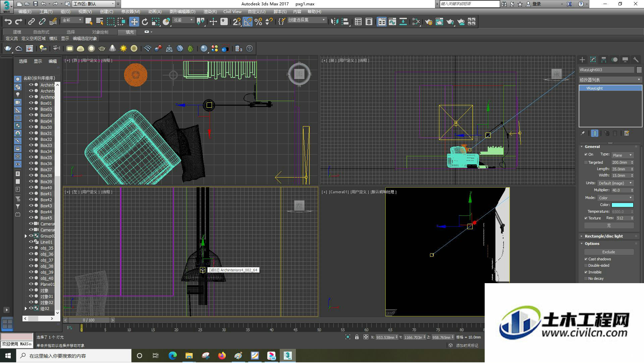Open the Civil View menu
Image resolution: width=644 pixels, height=363 pixels.
[x=232, y=12]
